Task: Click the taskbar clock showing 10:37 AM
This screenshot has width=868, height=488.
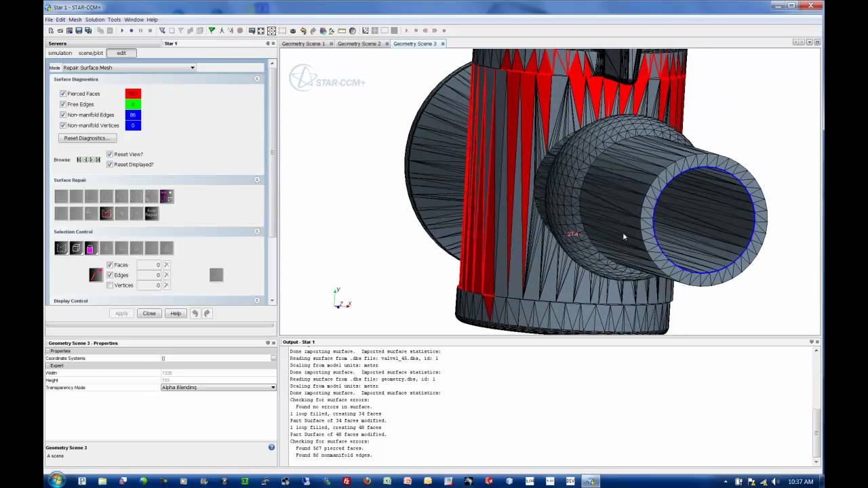Action: [x=801, y=481]
